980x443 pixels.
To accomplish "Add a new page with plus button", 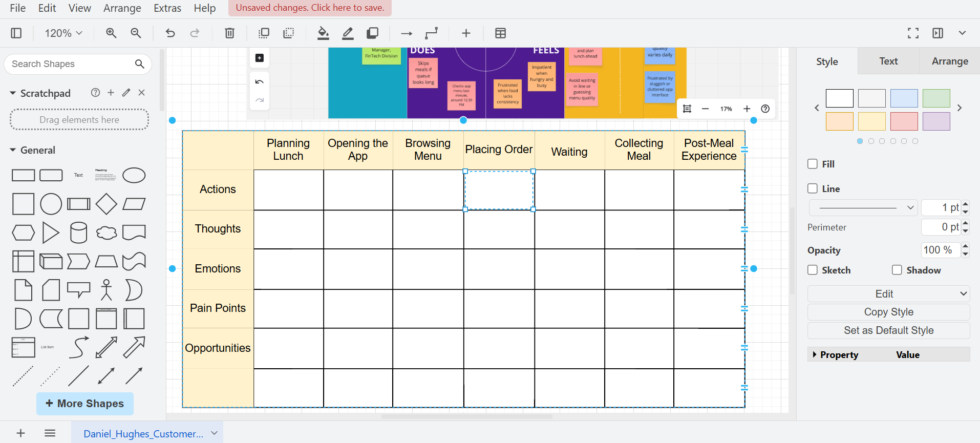I will (20, 433).
